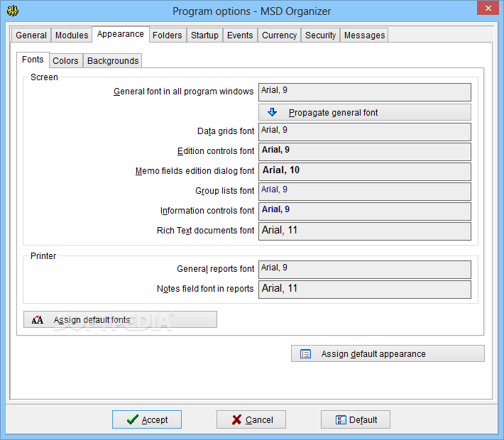
Task: Close the Program options window
Action: (488, 8)
